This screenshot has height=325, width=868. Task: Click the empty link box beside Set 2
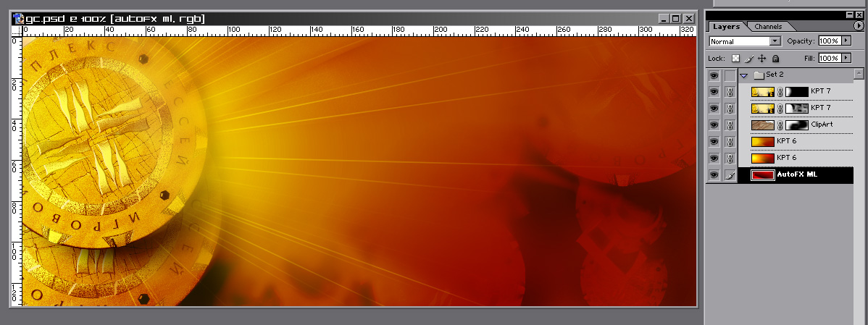tap(730, 75)
